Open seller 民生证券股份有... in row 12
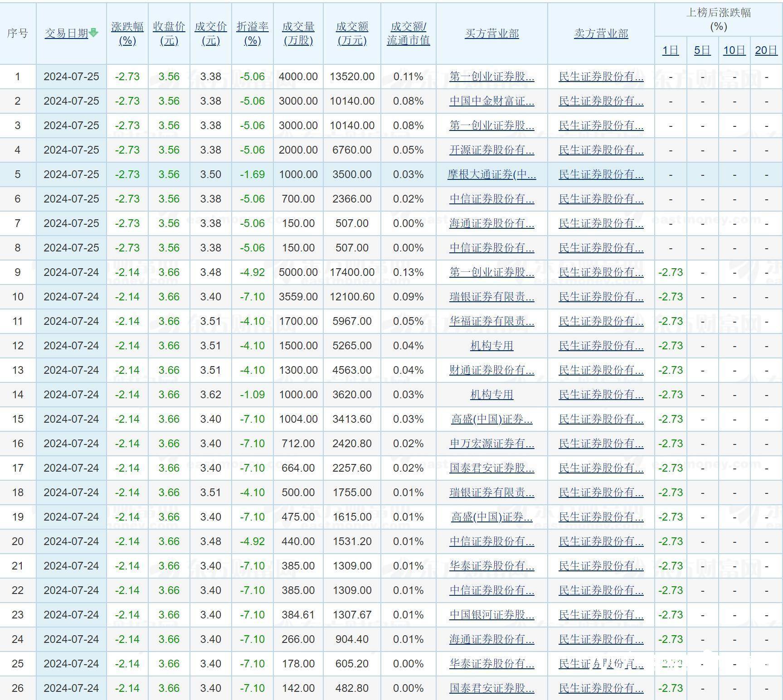Image resolution: width=783 pixels, height=700 pixels. click(x=601, y=346)
